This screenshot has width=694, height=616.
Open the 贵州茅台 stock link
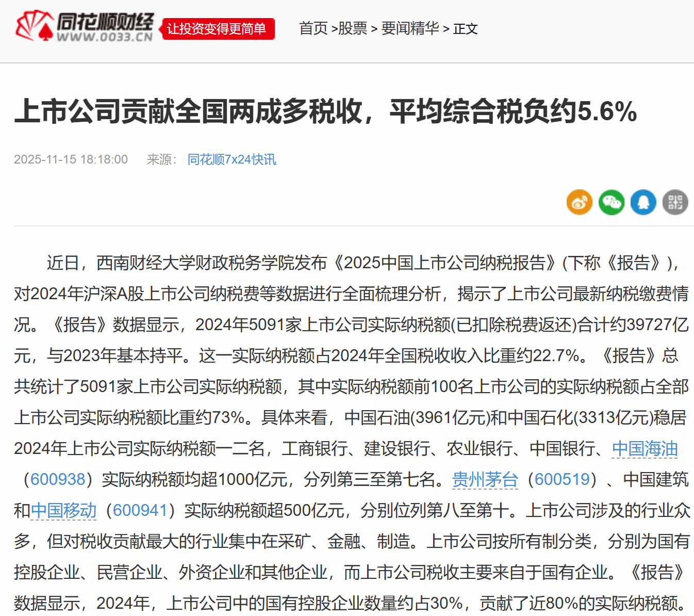485,480
